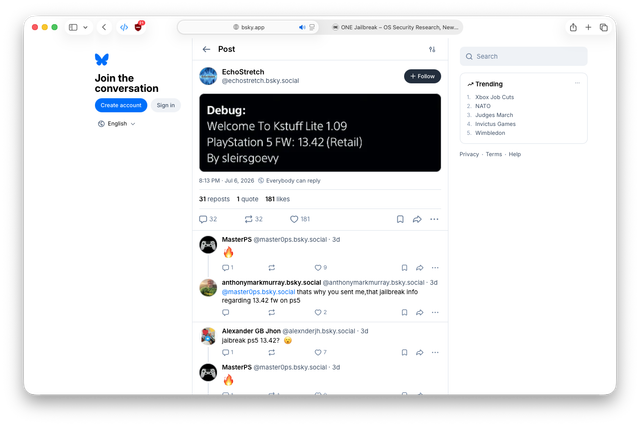640x426 pixels.
Task: Like the main post with 181 likes
Action: coord(300,219)
